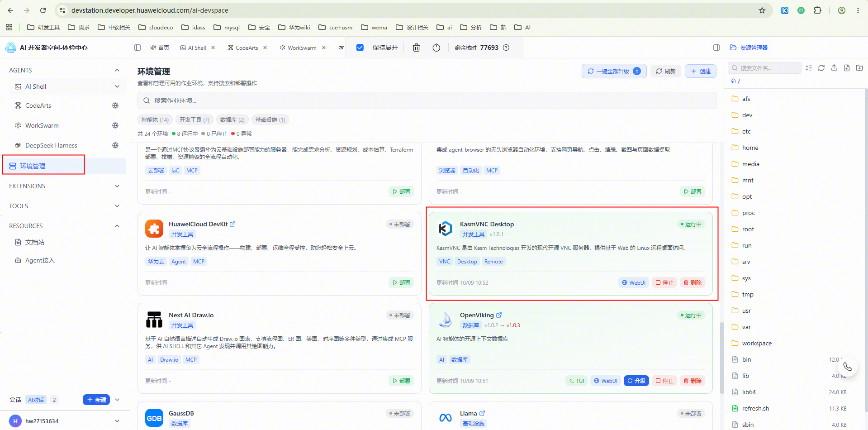The image size is (868, 430).
Task: Click the 一键全部升级 button
Action: 614,71
